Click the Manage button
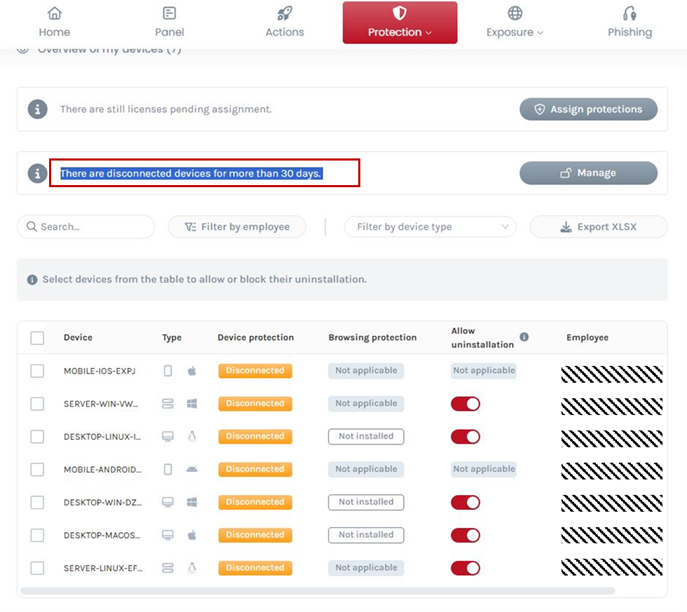The image size is (687, 612). (588, 173)
